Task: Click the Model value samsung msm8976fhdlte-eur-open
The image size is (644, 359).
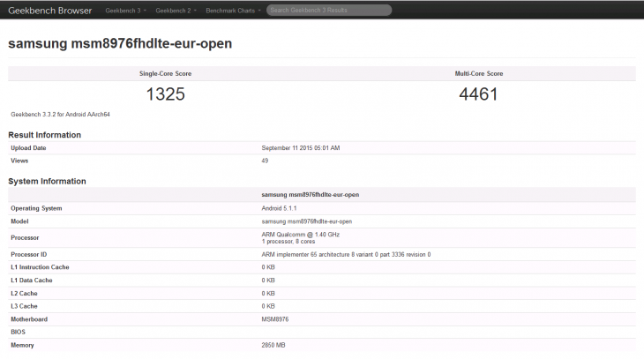Action: [307, 221]
